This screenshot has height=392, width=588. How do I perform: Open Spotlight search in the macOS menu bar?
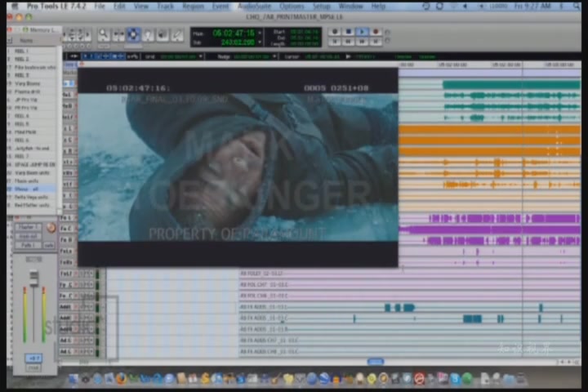pos(576,6)
